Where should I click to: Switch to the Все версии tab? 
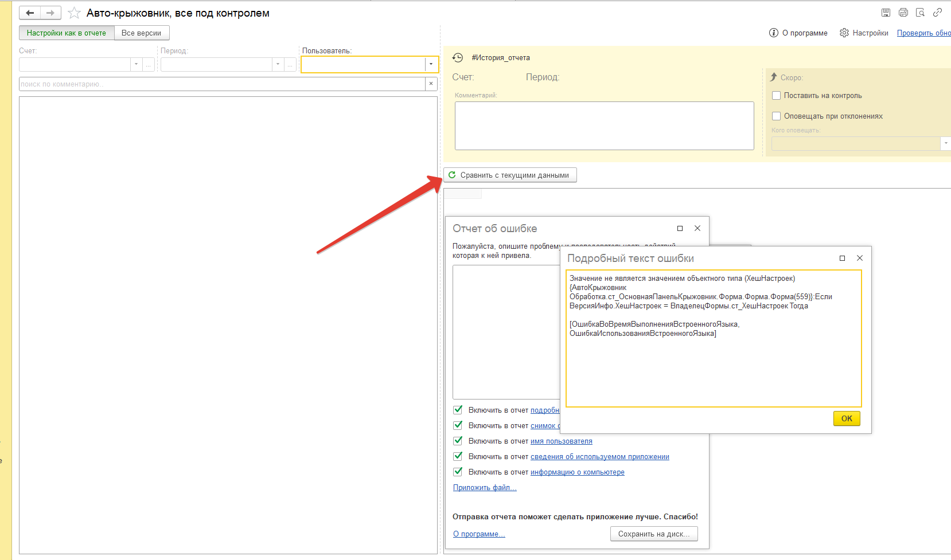click(x=141, y=33)
